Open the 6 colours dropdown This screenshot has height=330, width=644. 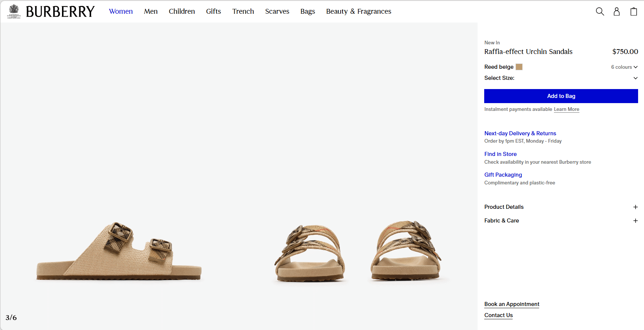pyautogui.click(x=624, y=67)
